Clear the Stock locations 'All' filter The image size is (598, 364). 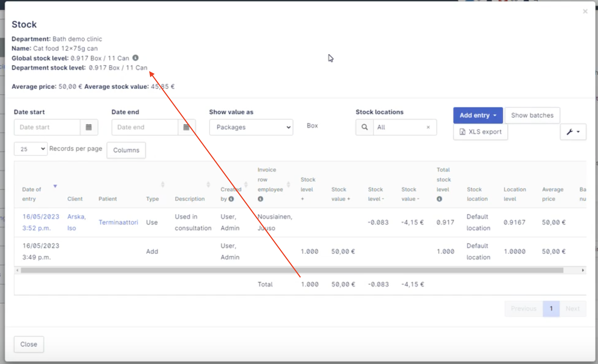(428, 127)
